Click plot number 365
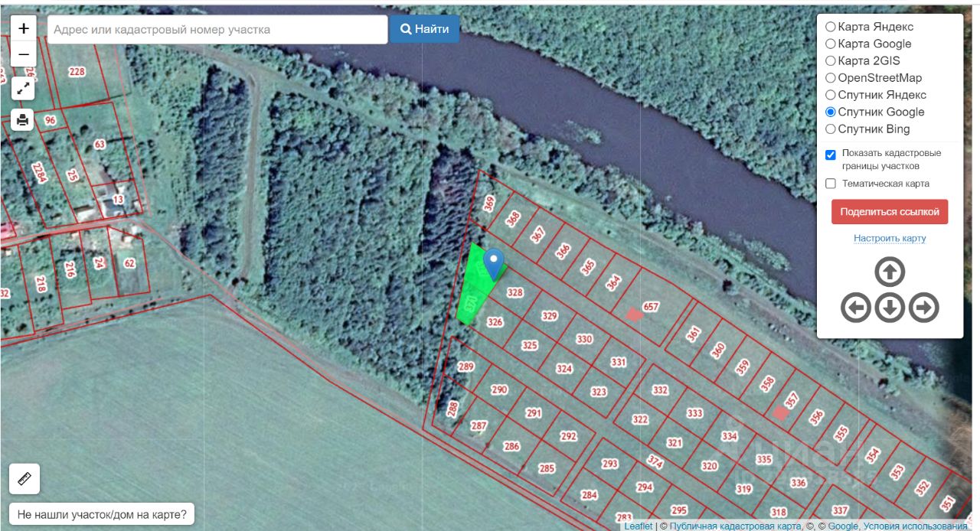This screenshot has width=980, height=531. 588,267
